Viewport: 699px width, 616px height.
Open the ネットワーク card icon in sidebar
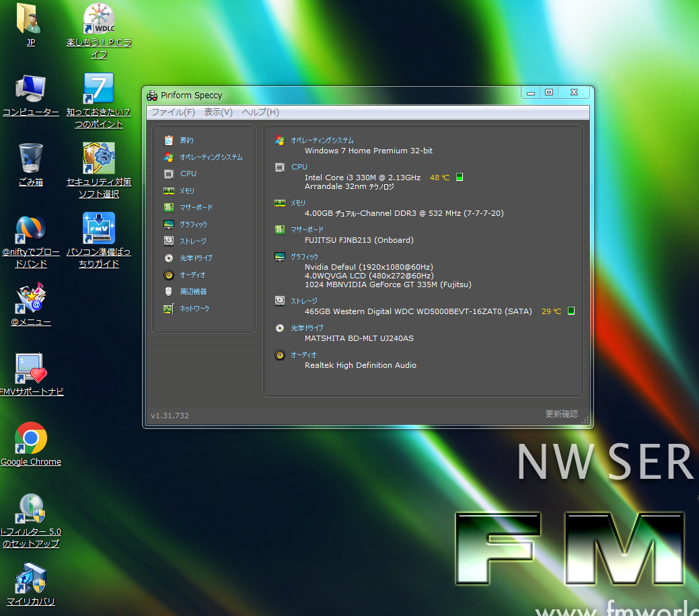point(168,309)
